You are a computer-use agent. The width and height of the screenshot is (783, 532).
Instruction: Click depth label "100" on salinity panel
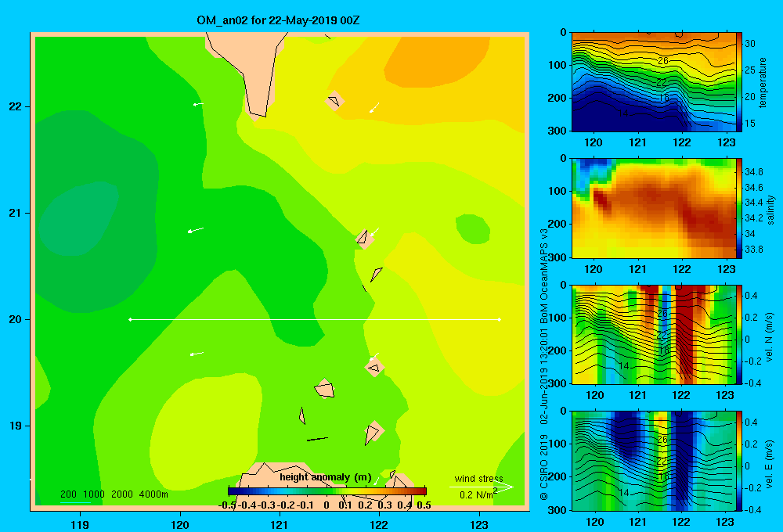tap(557, 191)
